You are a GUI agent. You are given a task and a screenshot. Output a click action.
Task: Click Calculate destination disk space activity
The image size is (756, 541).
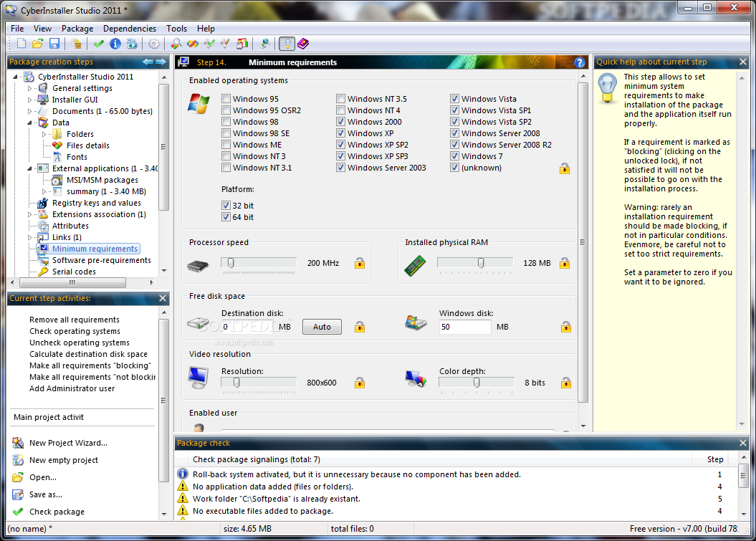pos(88,354)
